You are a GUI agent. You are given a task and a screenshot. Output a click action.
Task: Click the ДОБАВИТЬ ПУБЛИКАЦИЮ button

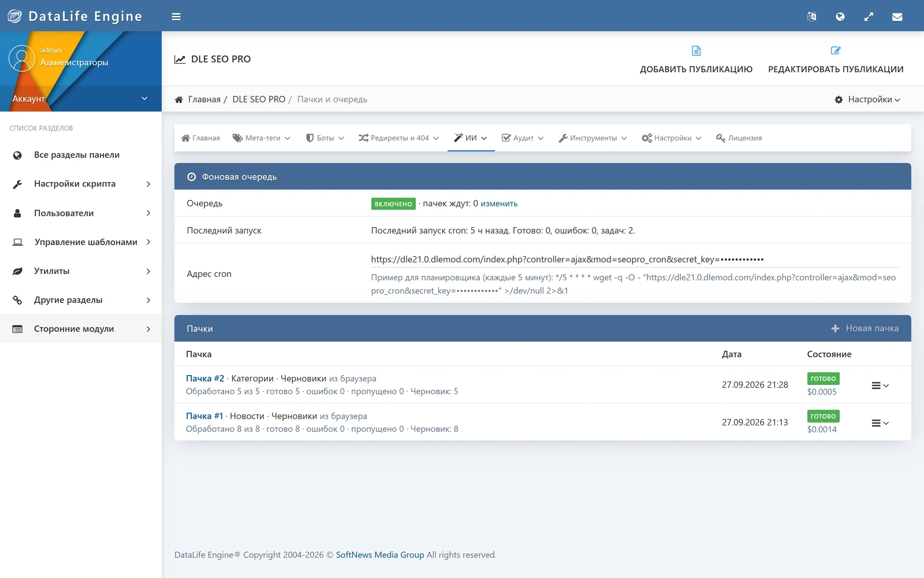coord(696,60)
